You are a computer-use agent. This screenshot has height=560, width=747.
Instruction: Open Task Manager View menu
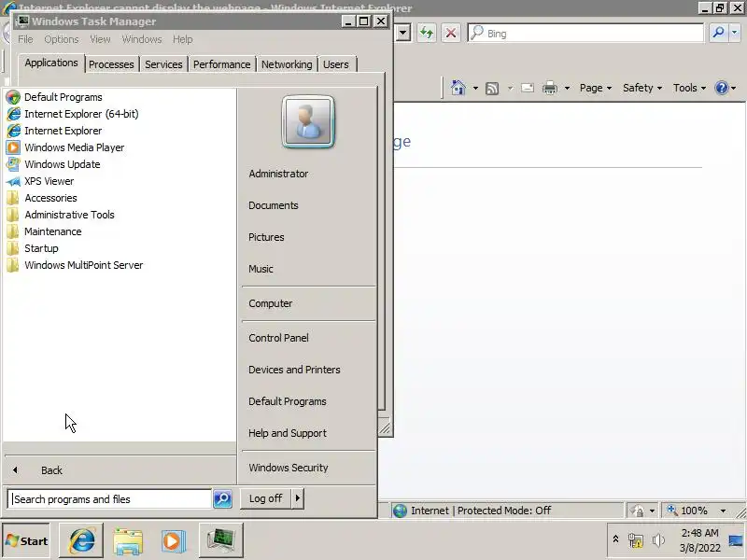pos(100,39)
